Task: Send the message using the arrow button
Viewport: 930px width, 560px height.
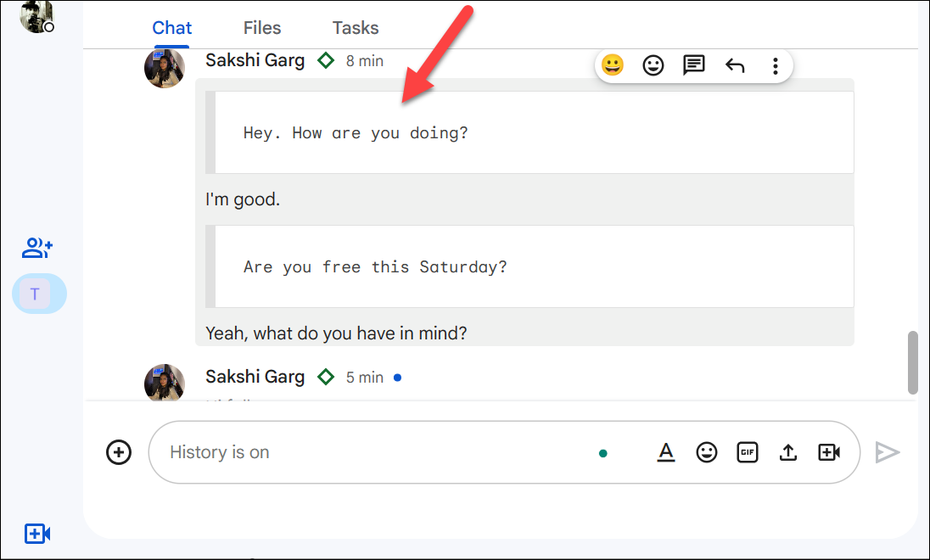Action: pyautogui.click(x=888, y=452)
